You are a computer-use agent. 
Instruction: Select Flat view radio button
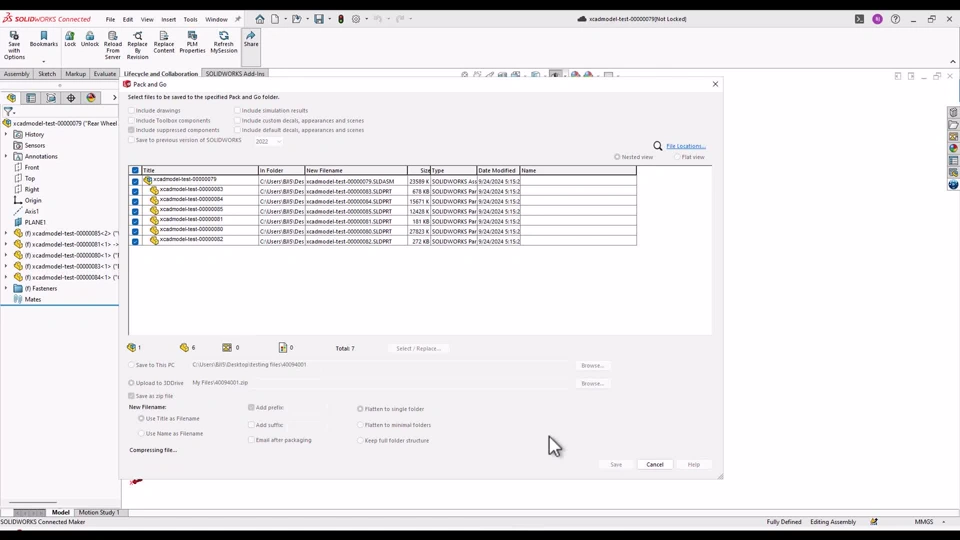click(677, 157)
